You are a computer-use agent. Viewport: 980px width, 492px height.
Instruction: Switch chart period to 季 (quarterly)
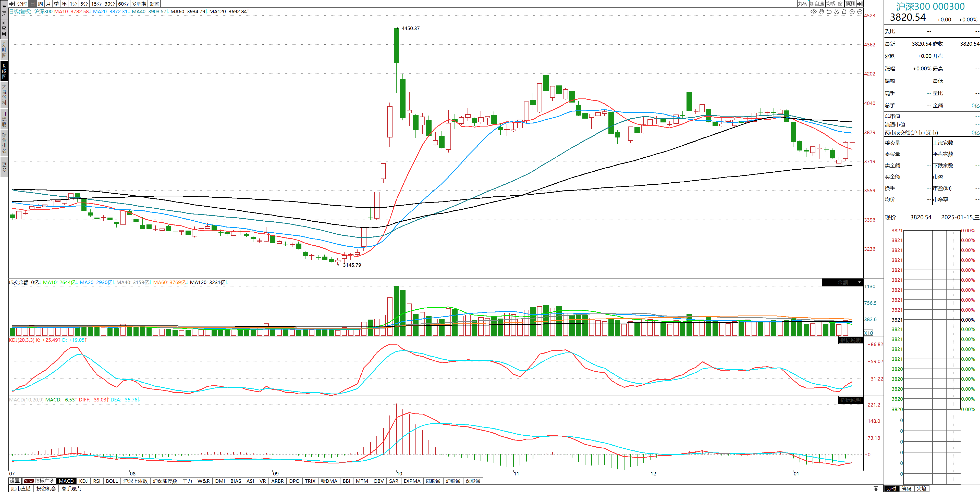point(56,3)
